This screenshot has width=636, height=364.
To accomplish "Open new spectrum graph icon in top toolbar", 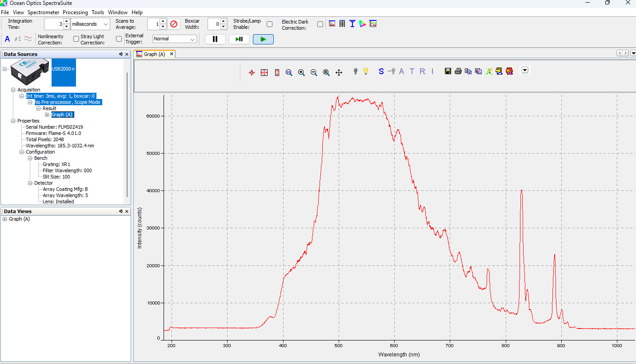I will 332,24.
